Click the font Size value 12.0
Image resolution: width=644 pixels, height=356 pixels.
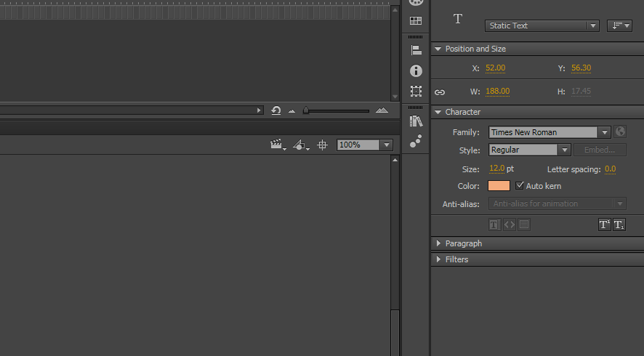pyautogui.click(x=496, y=169)
